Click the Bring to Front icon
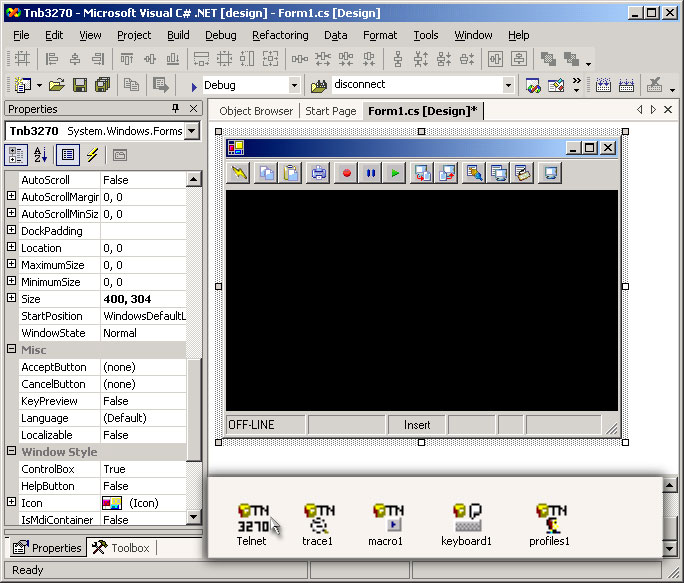 [x=548, y=58]
